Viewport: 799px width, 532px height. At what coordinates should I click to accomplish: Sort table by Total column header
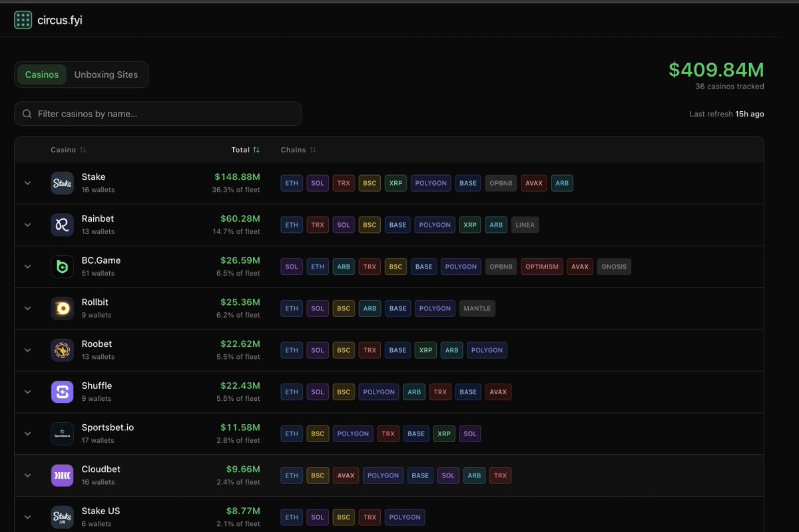246,150
